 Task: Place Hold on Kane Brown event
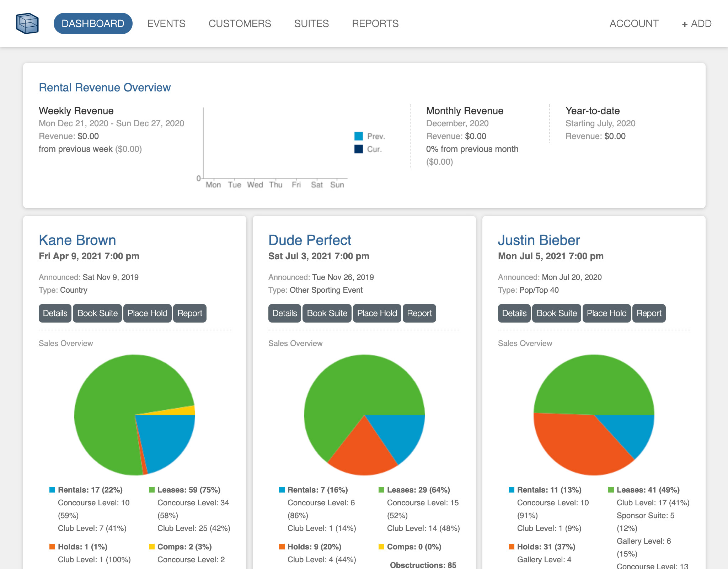(x=148, y=313)
